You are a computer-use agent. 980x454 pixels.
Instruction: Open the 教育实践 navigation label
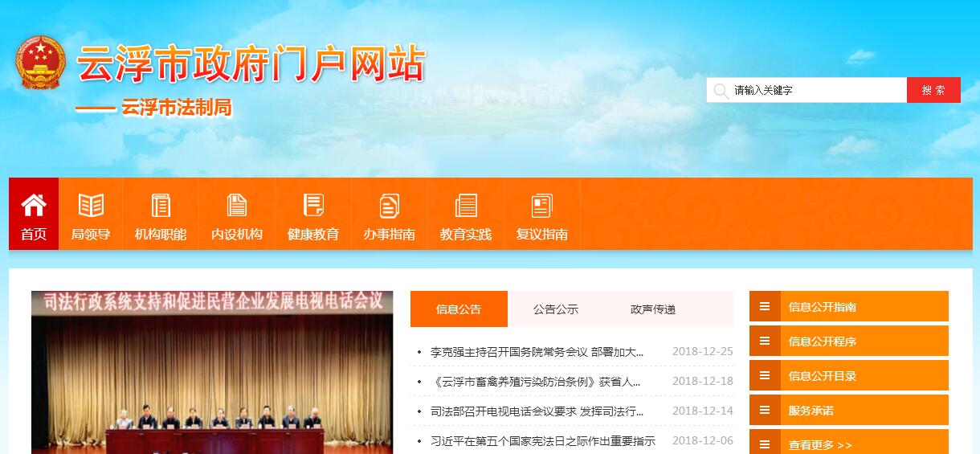tap(466, 235)
